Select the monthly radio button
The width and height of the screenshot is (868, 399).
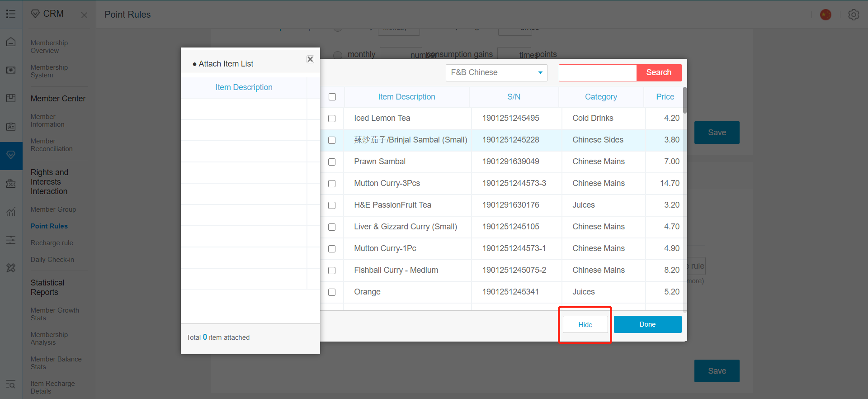coord(338,55)
